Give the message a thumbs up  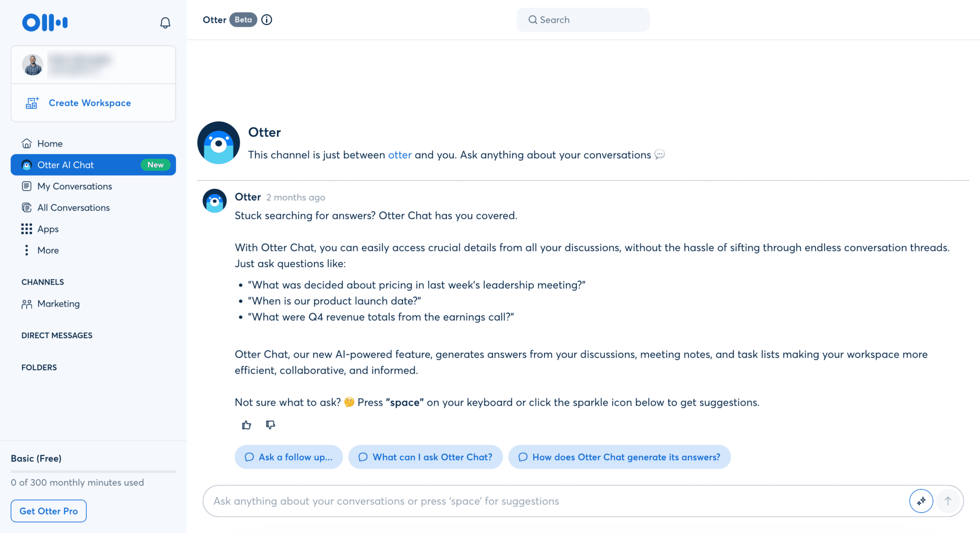point(246,425)
